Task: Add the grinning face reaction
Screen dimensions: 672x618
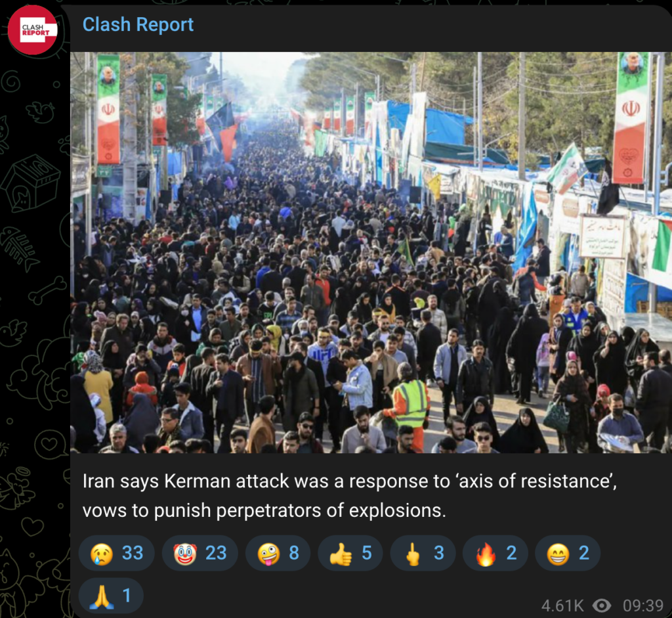Action: 568,553
